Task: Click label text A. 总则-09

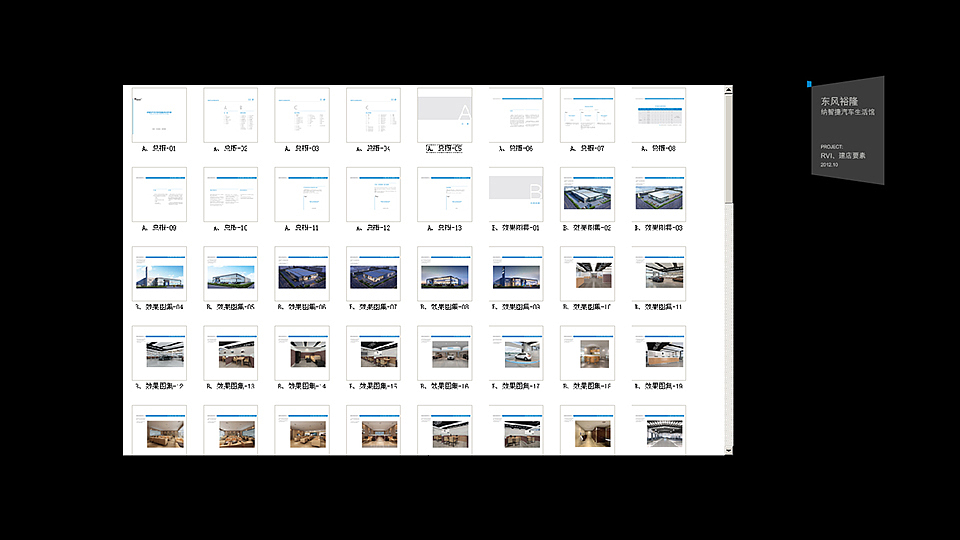Action: click(x=159, y=228)
